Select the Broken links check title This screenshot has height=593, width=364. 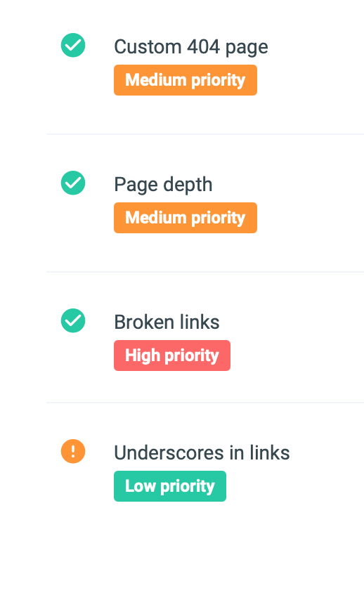167,322
